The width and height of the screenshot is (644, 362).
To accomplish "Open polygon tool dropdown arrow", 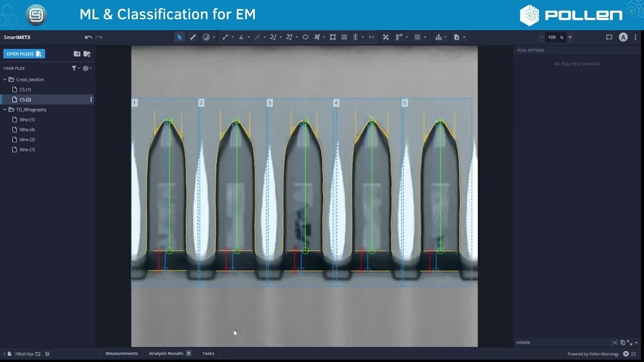I will tap(296, 37).
